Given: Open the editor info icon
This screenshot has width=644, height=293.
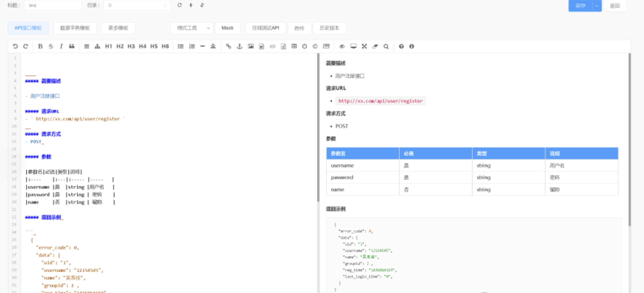Looking at the screenshot, I should pos(412,46).
